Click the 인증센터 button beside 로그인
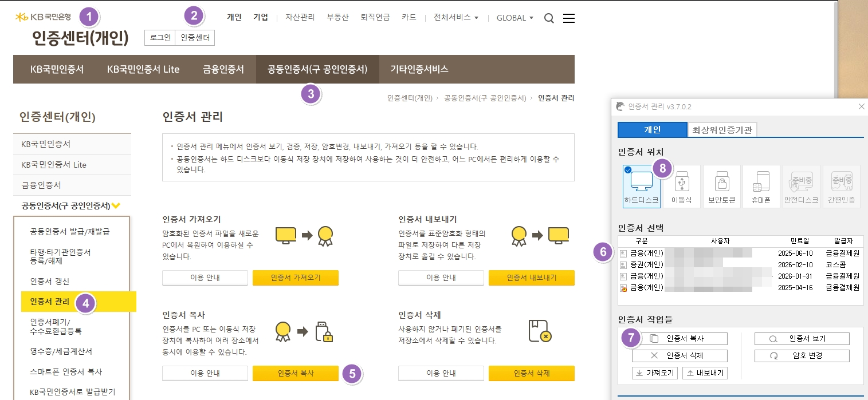This screenshot has height=400, width=868. 195,38
